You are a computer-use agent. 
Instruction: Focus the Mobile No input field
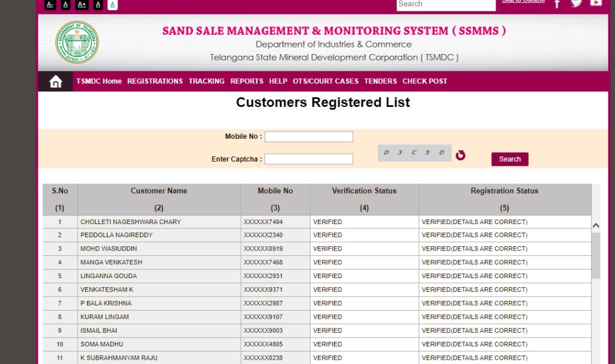[x=309, y=136]
